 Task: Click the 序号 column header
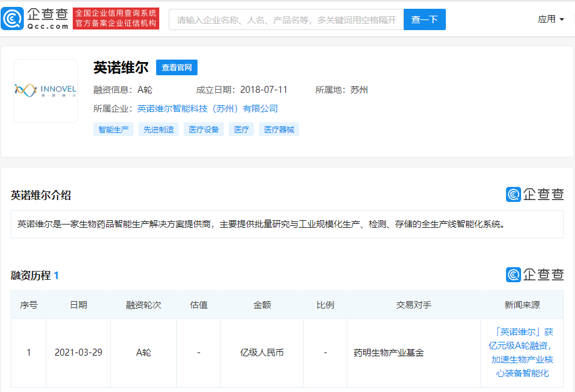coord(29,305)
